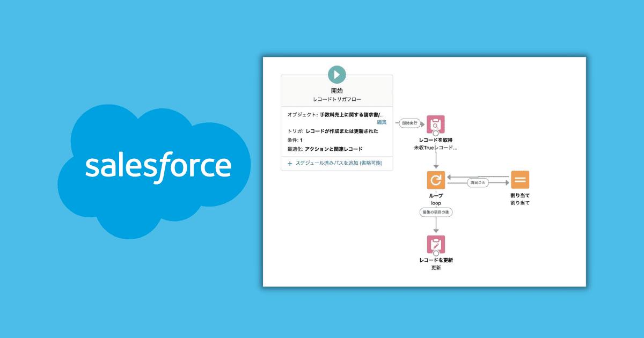The width and height of the screenshot is (644, 338).
Task: Click the Salesforce cloud logo
Action: [x=154, y=171]
